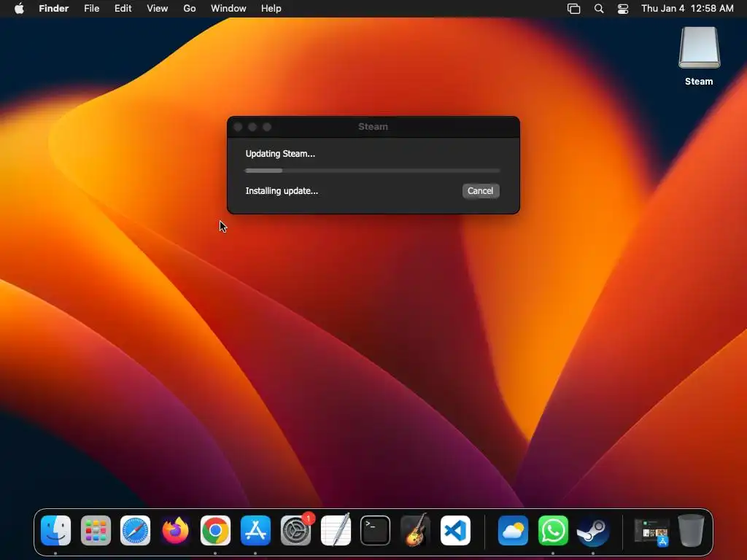Viewport: 747px width, 560px height.
Task: Open the Go menu
Action: point(190,9)
